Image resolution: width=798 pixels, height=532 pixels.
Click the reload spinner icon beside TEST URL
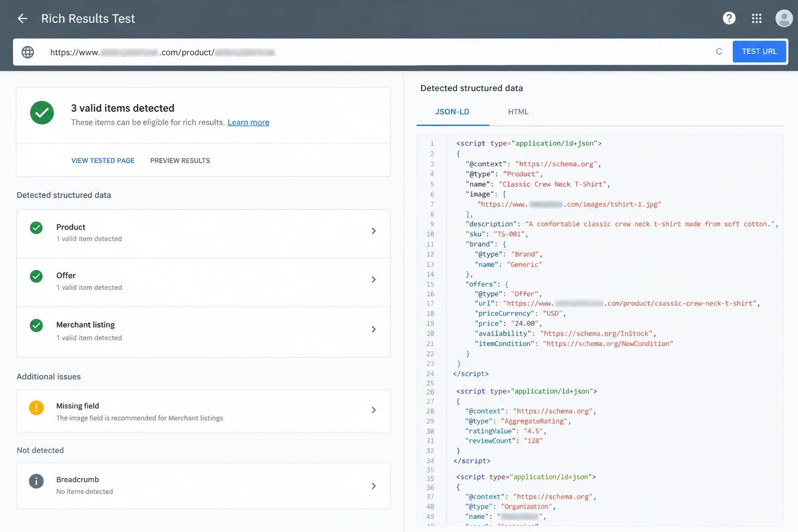[719, 51]
